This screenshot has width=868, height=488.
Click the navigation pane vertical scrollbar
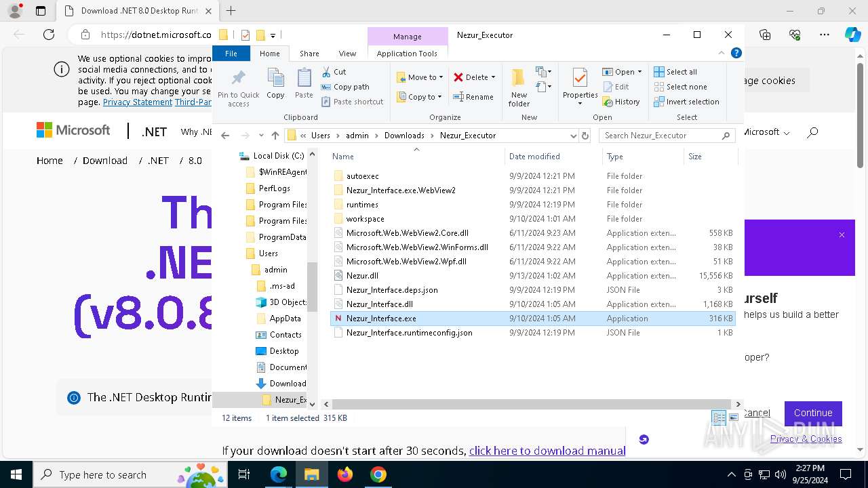[312, 287]
